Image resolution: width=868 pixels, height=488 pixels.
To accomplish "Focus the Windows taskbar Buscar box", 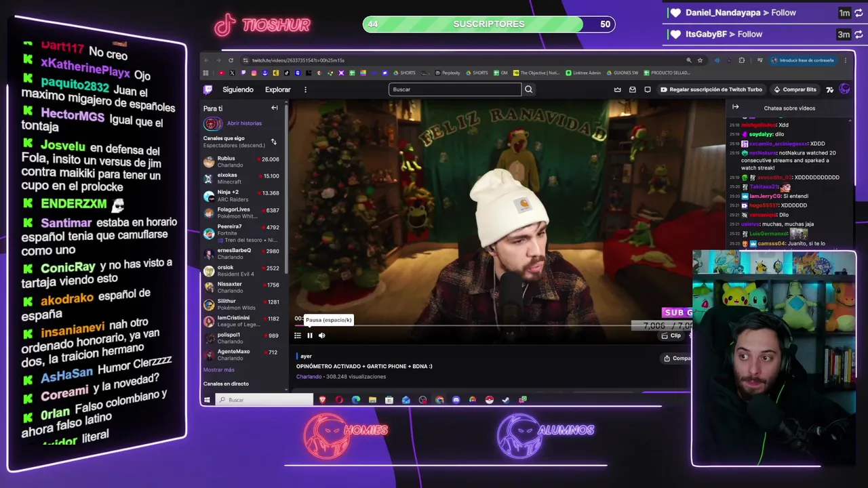I will (264, 400).
